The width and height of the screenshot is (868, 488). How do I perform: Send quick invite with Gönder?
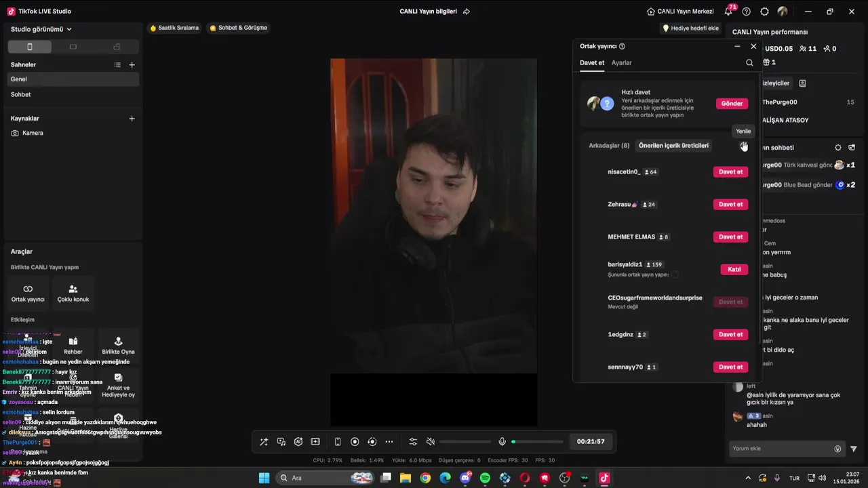pyautogui.click(x=732, y=104)
